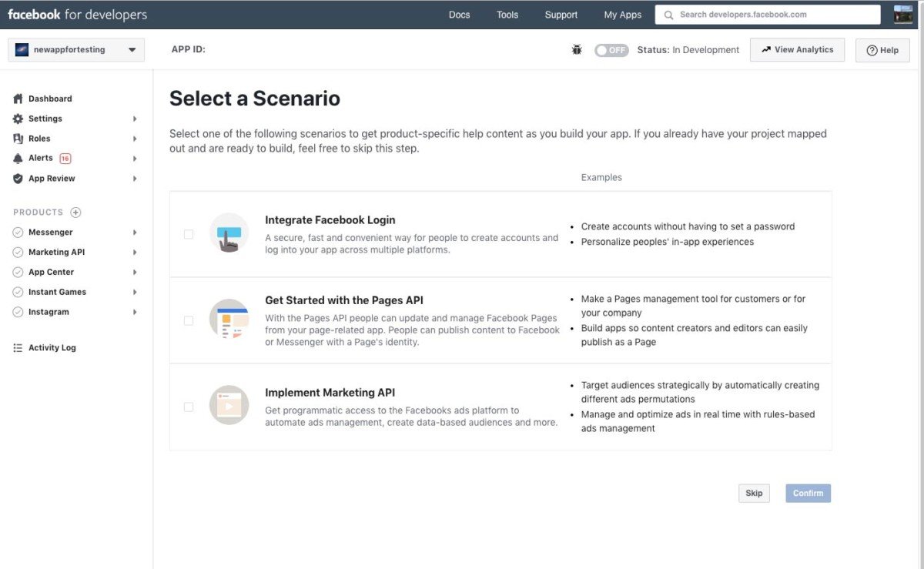The width and height of the screenshot is (924, 569).
Task: Go to Dashboard in the sidebar
Action: coord(50,99)
